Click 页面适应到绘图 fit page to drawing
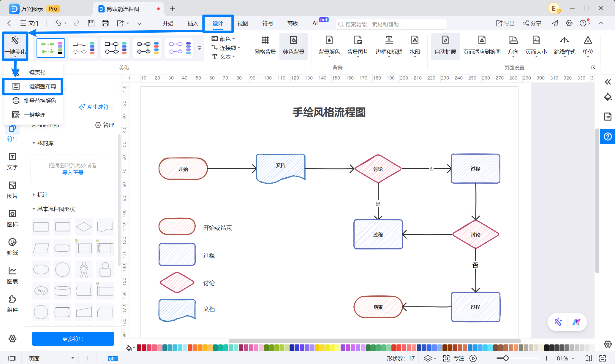Image resolution: width=615 pixels, height=364 pixels. tap(482, 46)
